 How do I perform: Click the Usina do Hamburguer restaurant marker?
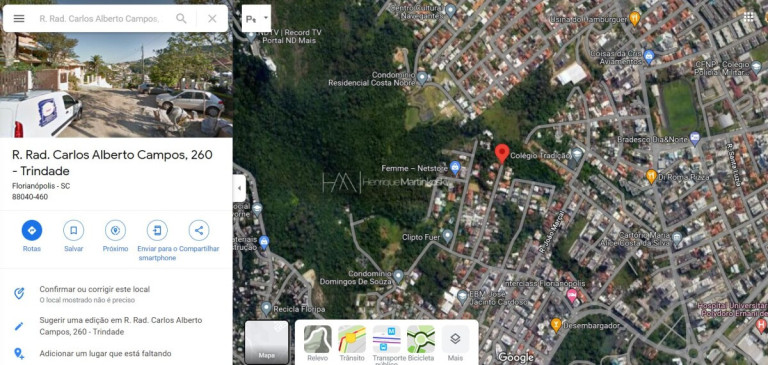pyautogui.click(x=635, y=18)
